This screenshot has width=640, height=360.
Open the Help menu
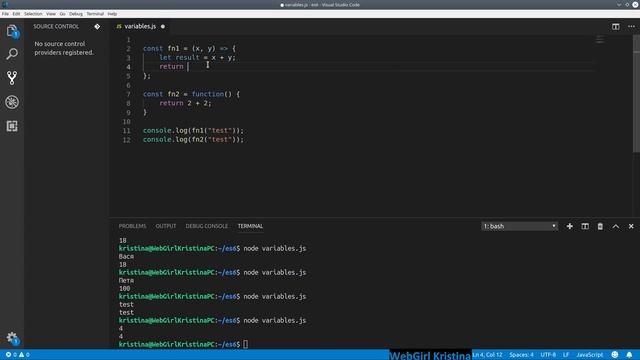click(112, 14)
